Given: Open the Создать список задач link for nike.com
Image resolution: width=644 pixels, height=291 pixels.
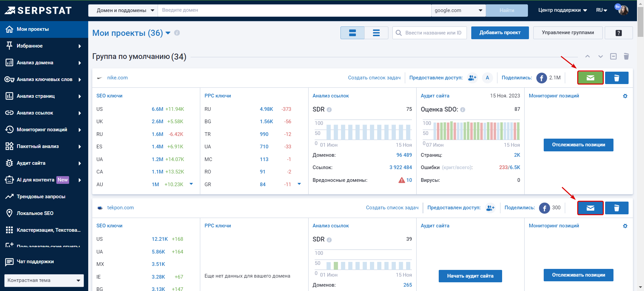Looking at the screenshot, I should 374,78.
